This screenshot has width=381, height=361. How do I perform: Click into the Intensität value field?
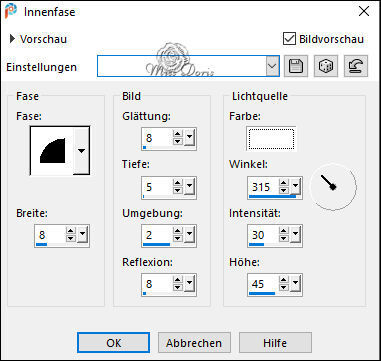263,235
